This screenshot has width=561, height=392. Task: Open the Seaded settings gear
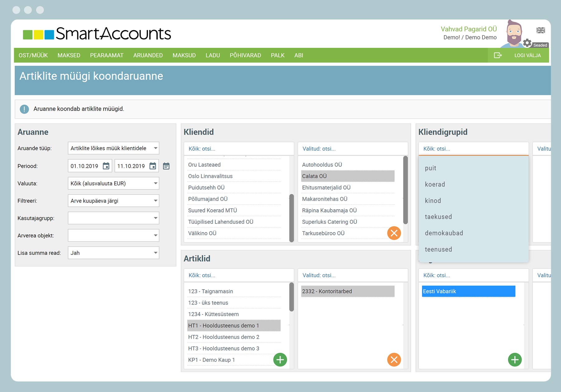527,43
